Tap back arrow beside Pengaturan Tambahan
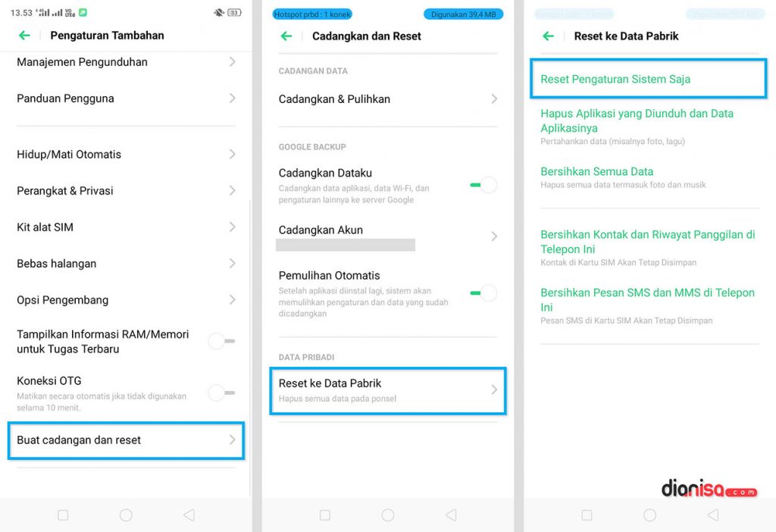Viewport: 776px width, 532px height. point(24,36)
